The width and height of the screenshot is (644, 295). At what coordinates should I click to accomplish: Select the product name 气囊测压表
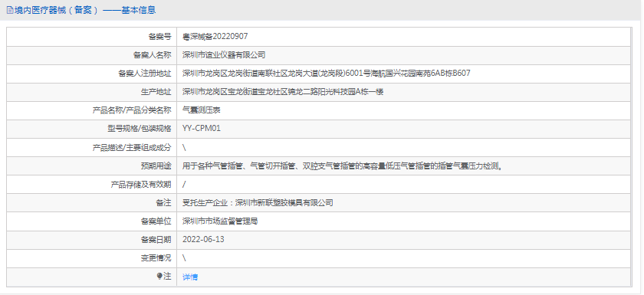click(202, 110)
